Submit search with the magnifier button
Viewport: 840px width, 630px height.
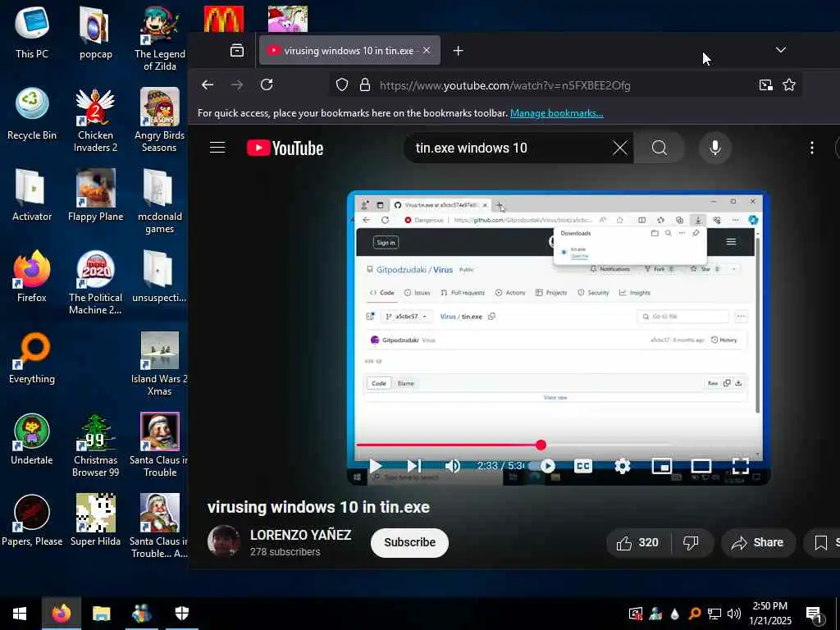pyautogui.click(x=660, y=148)
